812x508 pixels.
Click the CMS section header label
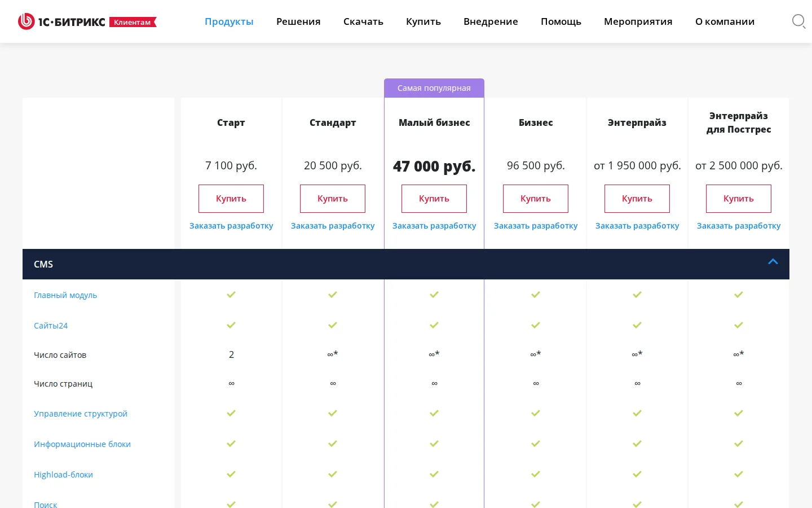[x=43, y=264]
